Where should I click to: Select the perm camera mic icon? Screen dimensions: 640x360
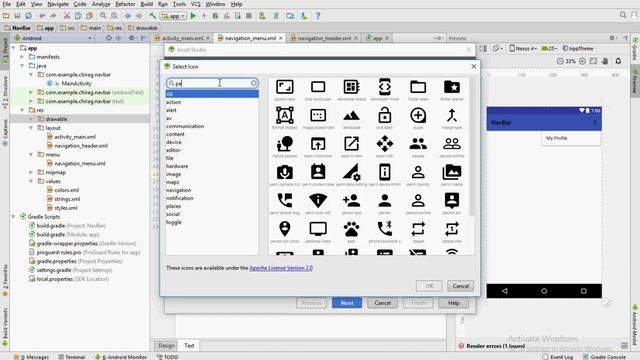coord(284,172)
